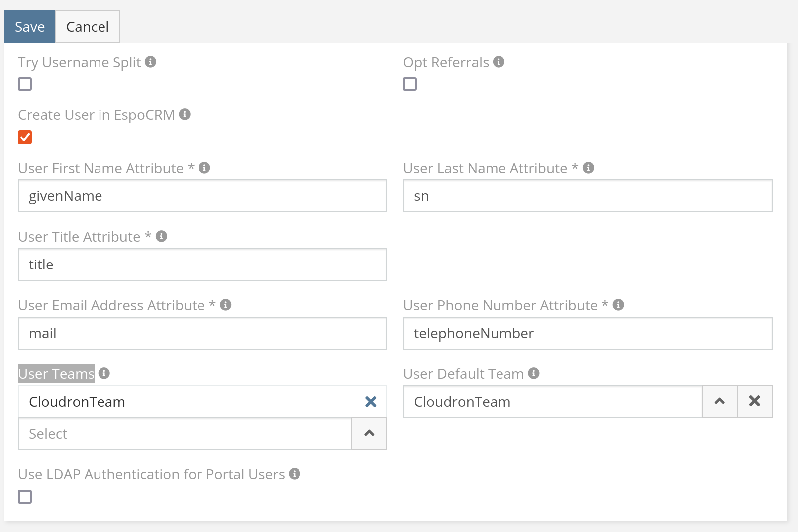Viewport: 798px width, 532px height.
Task: Cancel the current changes
Action: [x=88, y=26]
